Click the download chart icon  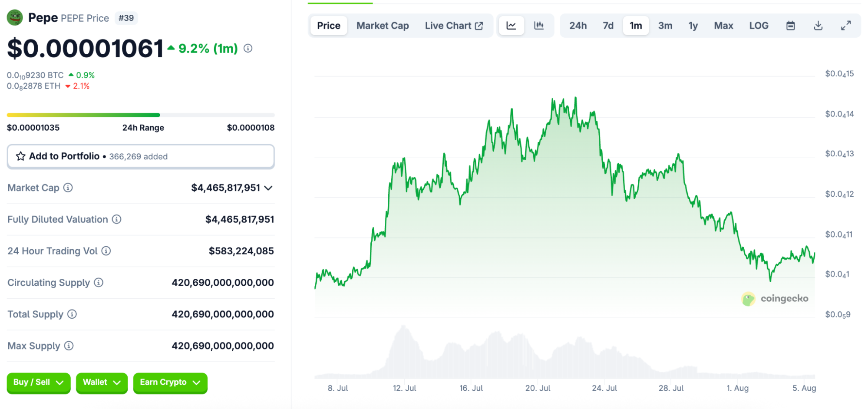818,25
